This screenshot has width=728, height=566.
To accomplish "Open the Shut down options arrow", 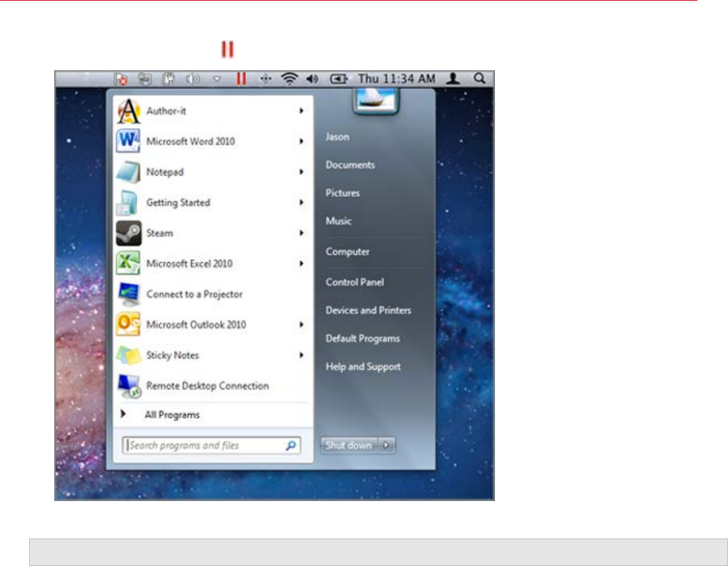I will [387, 445].
